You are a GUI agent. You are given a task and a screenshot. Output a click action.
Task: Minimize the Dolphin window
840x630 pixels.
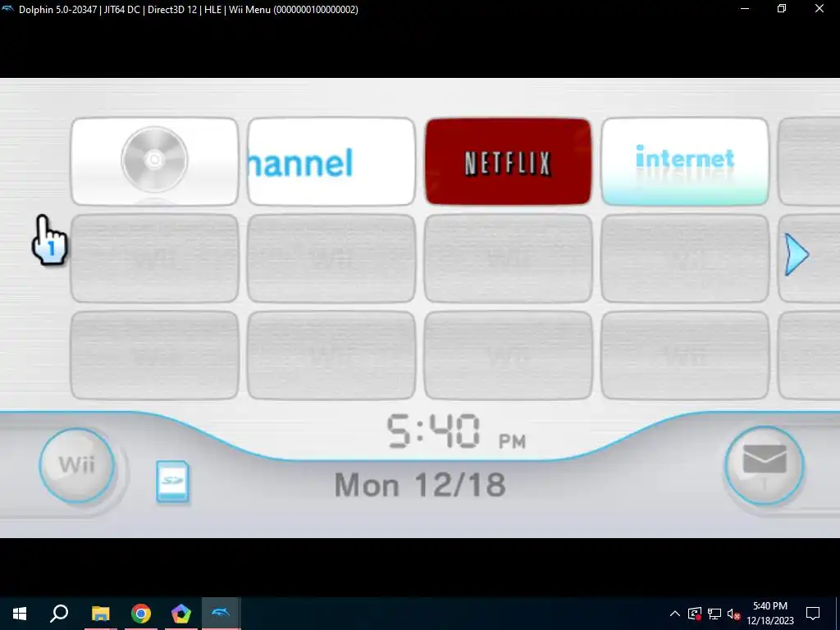(x=745, y=8)
